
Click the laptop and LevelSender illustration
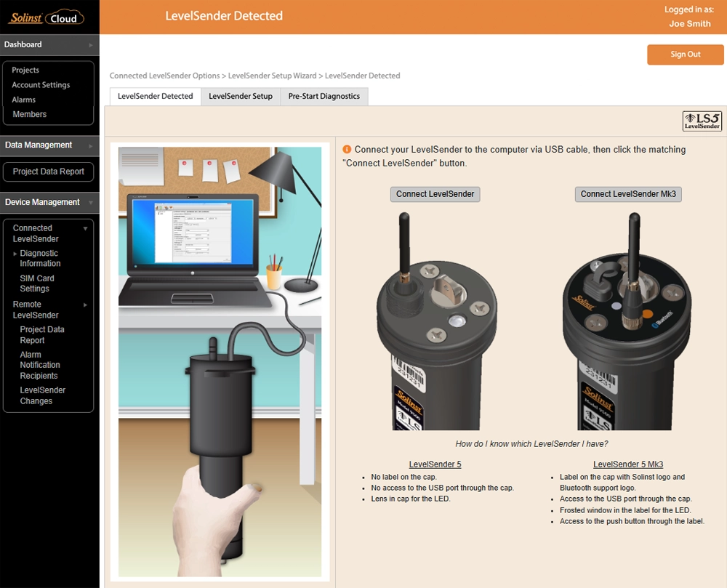tap(220, 361)
